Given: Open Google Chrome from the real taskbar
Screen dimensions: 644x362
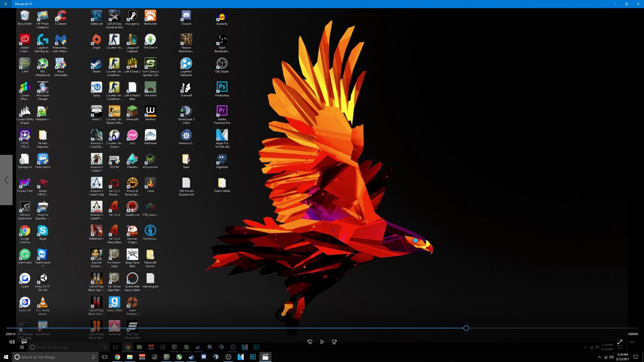Looking at the screenshot, I should click(117, 357).
